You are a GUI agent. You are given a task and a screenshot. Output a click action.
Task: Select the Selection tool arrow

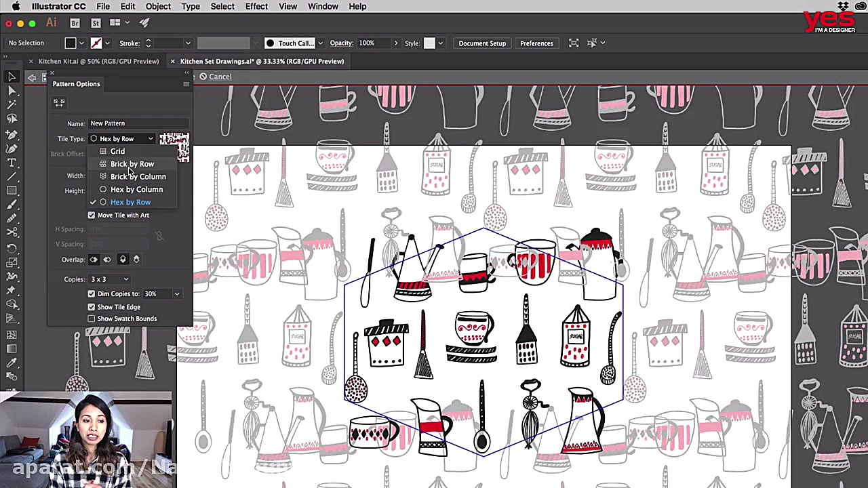(12, 77)
